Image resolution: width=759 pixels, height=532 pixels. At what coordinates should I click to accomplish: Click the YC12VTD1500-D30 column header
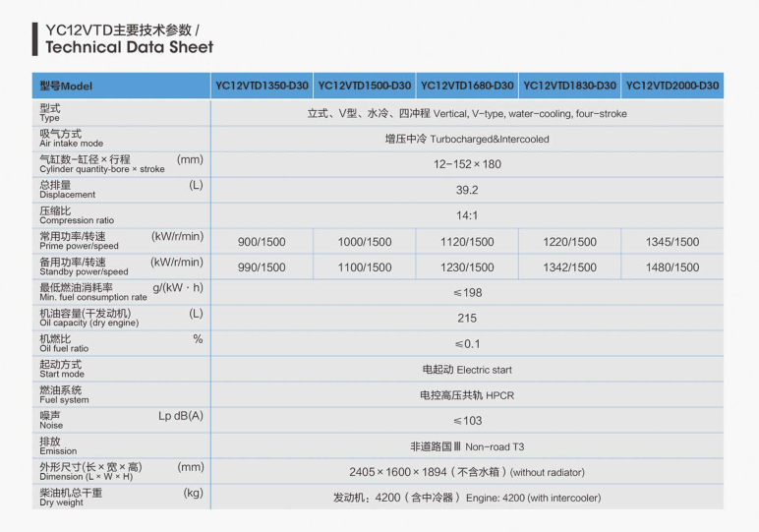click(x=365, y=86)
